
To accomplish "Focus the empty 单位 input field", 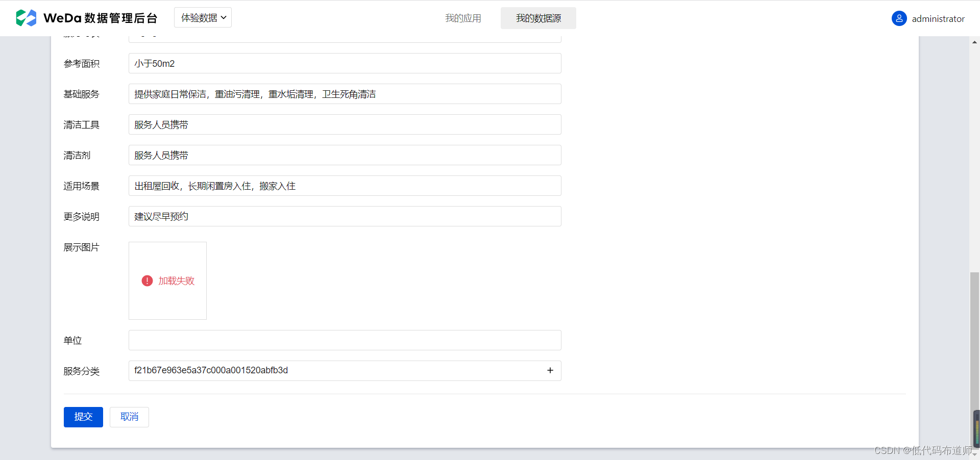I will point(345,340).
